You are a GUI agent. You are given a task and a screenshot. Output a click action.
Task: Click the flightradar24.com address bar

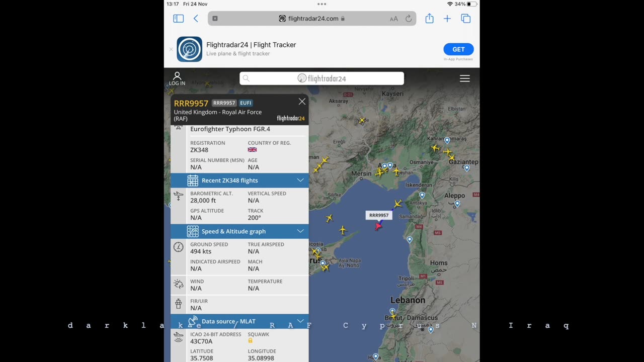pos(312,19)
